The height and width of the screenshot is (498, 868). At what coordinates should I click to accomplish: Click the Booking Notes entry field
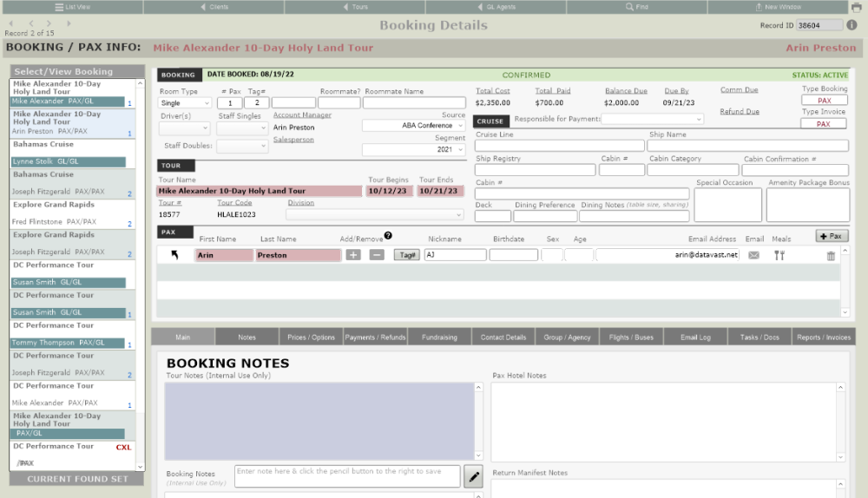[x=347, y=476]
